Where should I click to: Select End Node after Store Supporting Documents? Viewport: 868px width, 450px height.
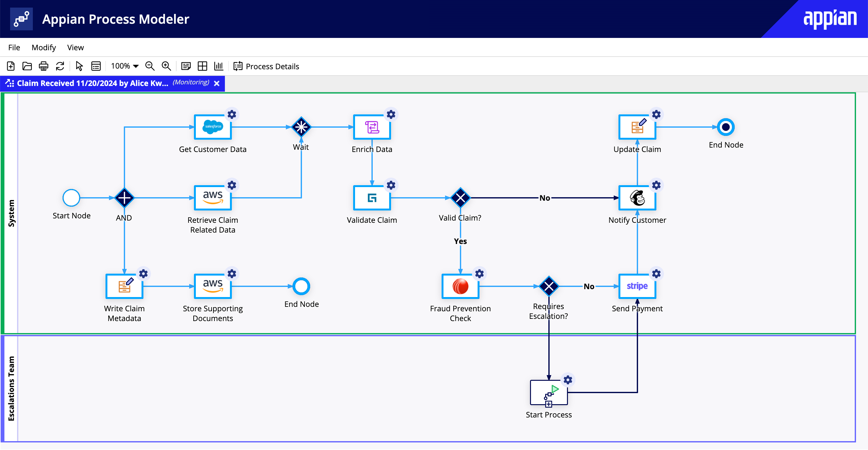(301, 287)
